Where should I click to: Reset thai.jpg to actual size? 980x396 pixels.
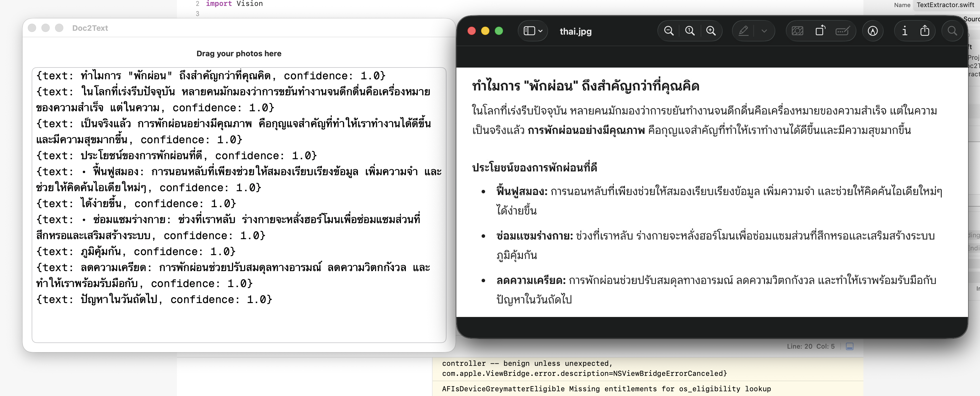(x=690, y=31)
